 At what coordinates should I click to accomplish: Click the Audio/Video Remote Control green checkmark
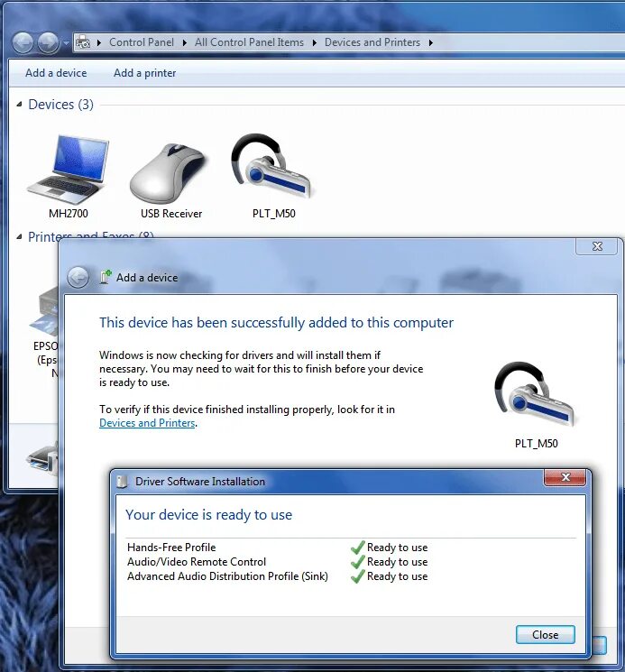click(x=357, y=562)
